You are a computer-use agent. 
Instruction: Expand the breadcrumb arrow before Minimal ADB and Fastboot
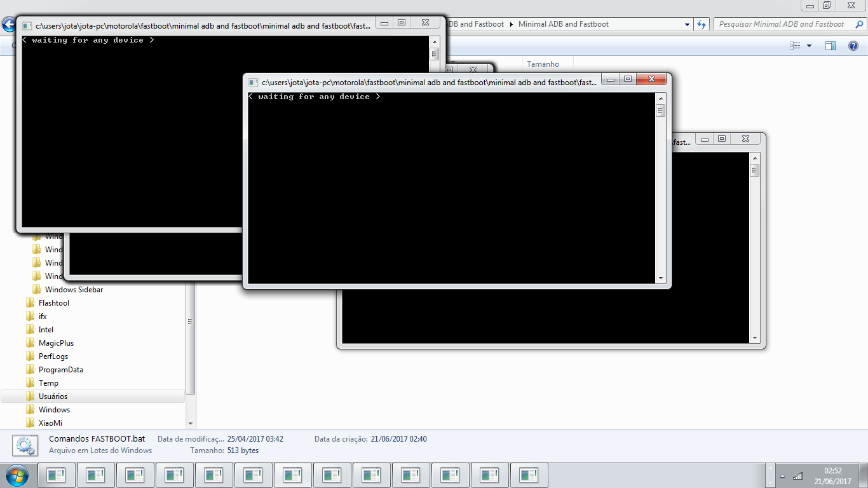(512, 24)
